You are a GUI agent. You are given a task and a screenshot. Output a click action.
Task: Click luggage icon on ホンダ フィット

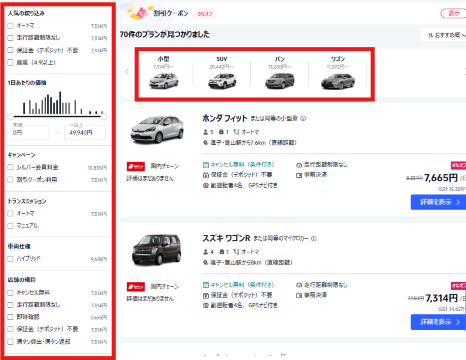221,132
